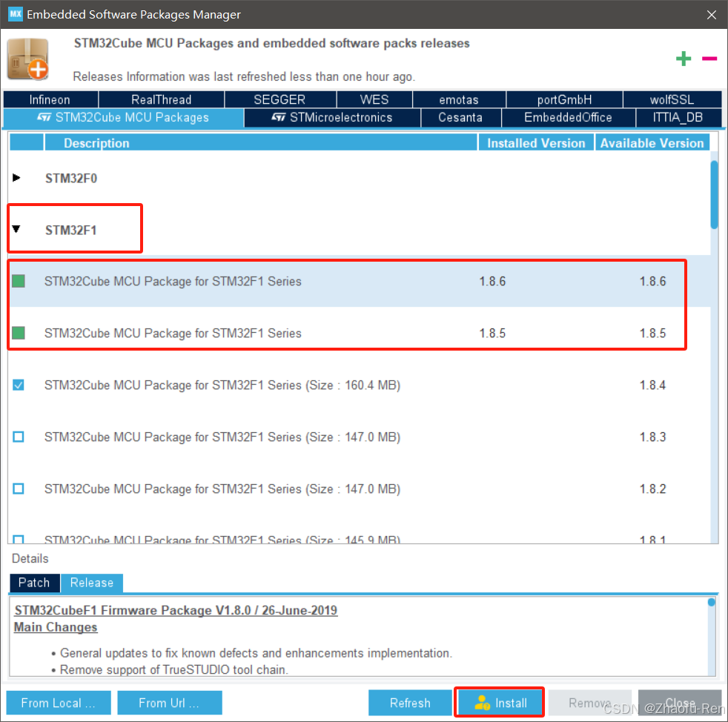Open the EmbeddedOffice tab
The width and height of the screenshot is (728, 722).
569,117
